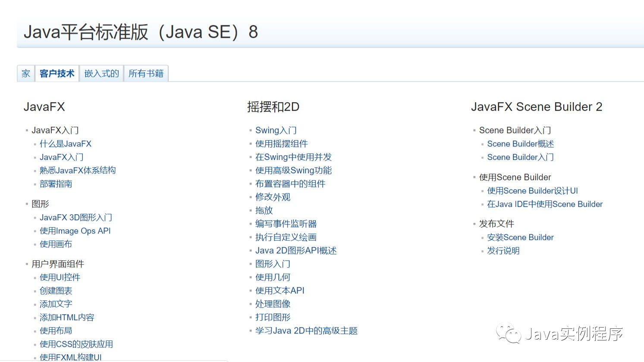
Task: Click the Java平台标准版 page title
Action: [141, 32]
